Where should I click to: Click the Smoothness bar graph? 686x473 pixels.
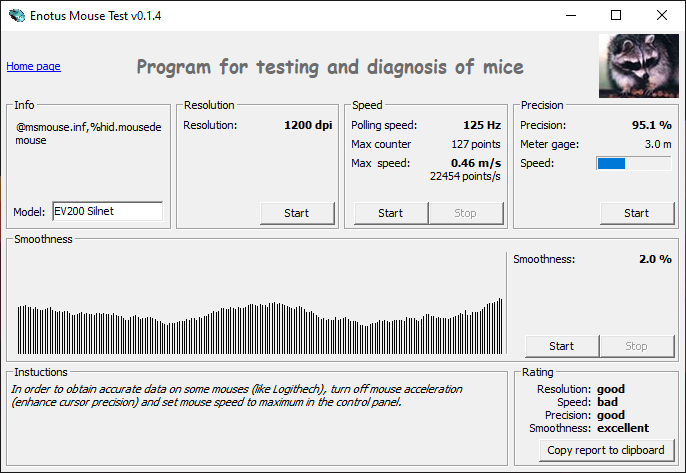(x=260, y=326)
